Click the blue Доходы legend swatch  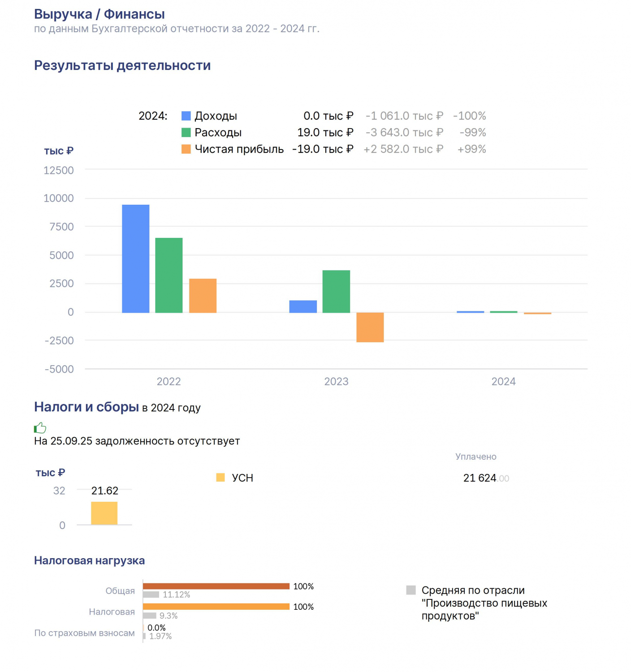coord(186,116)
